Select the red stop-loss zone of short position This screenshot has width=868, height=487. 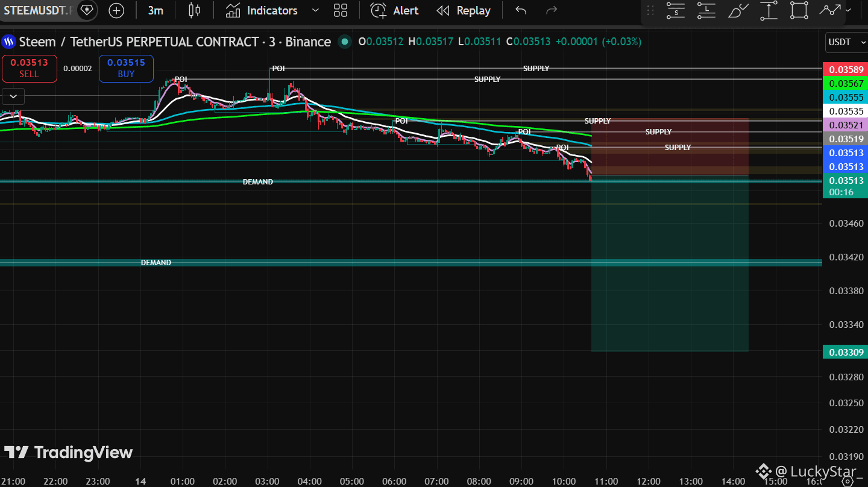(670, 146)
